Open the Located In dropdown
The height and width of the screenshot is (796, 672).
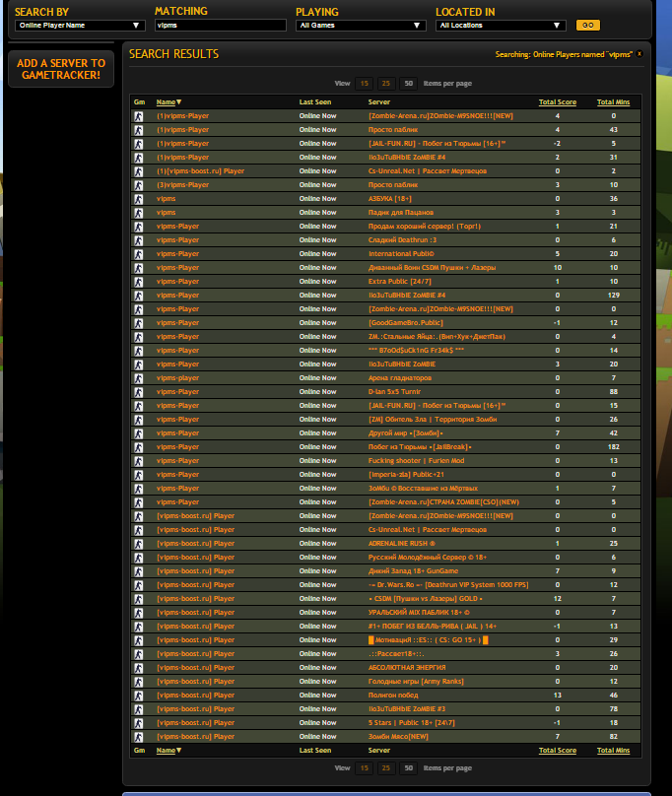(501, 26)
